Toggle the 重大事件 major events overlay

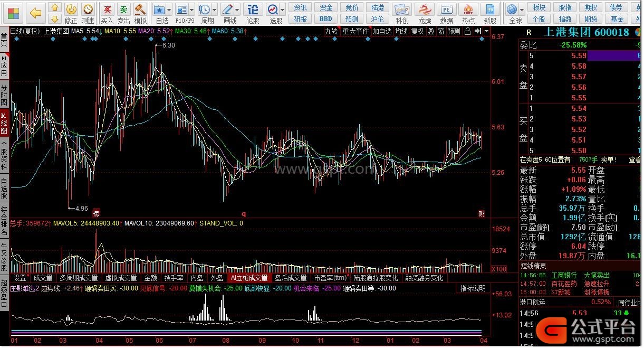click(355, 31)
